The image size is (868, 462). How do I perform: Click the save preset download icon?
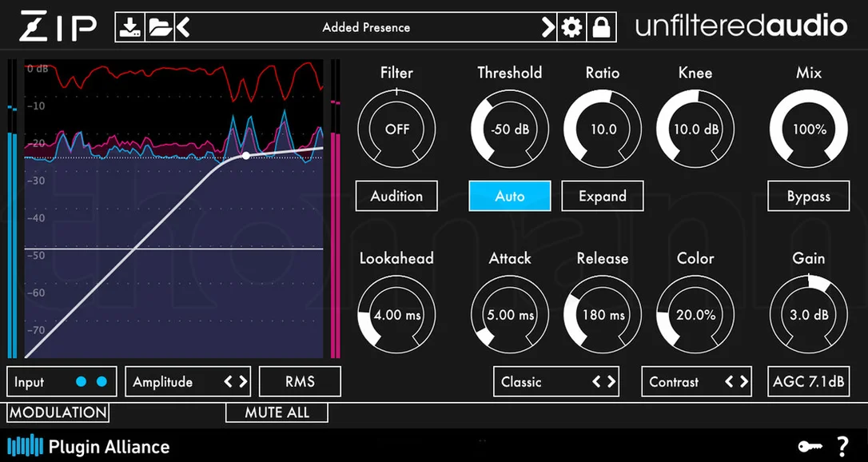(130, 27)
